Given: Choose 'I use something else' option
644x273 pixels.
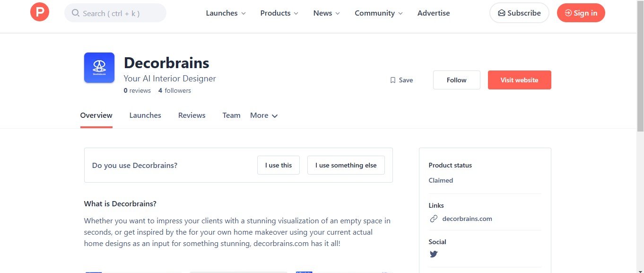Looking at the screenshot, I should click(346, 165).
